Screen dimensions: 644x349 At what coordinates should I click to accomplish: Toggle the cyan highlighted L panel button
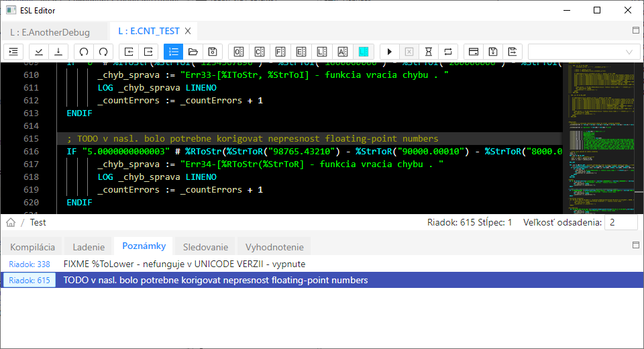(364, 52)
